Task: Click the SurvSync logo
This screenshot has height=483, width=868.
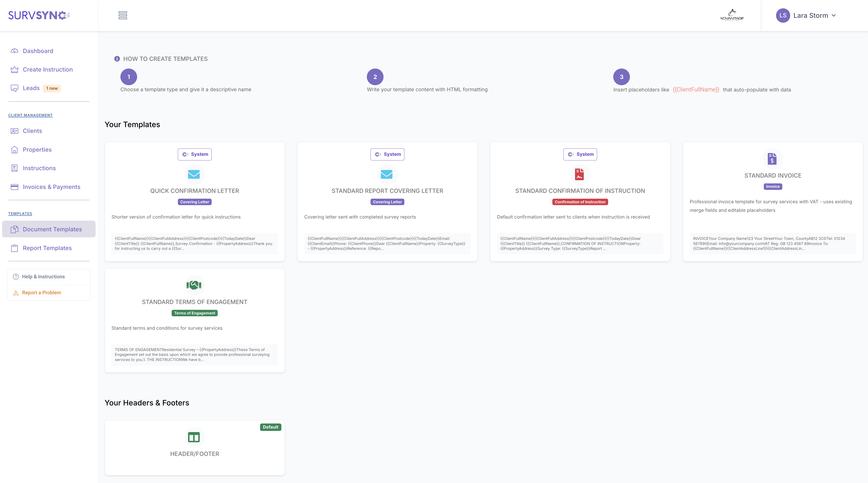Action: tap(39, 16)
